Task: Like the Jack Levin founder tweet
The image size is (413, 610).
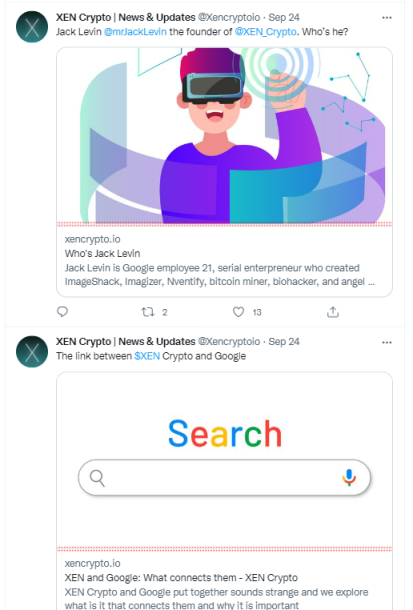Action: coord(238,312)
